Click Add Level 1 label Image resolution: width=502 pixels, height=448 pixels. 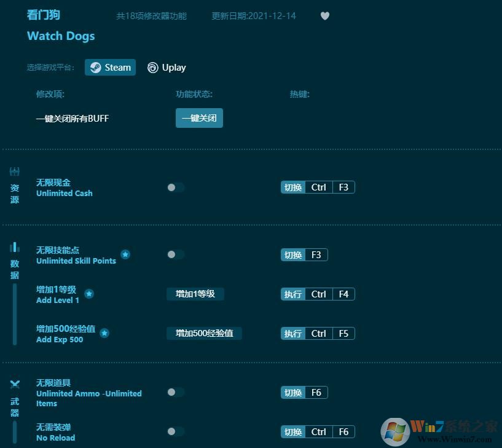point(58,301)
